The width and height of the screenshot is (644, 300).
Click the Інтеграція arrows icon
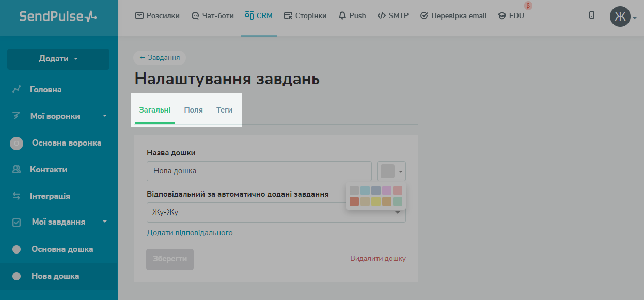17,196
